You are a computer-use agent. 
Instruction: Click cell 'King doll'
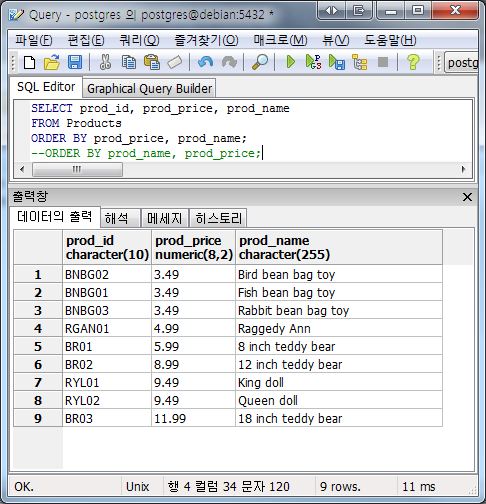click(x=339, y=382)
